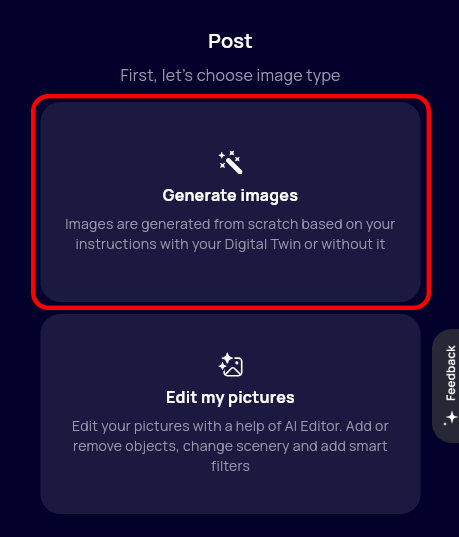
Task: Select the Edit my pictures card
Action: click(230, 414)
